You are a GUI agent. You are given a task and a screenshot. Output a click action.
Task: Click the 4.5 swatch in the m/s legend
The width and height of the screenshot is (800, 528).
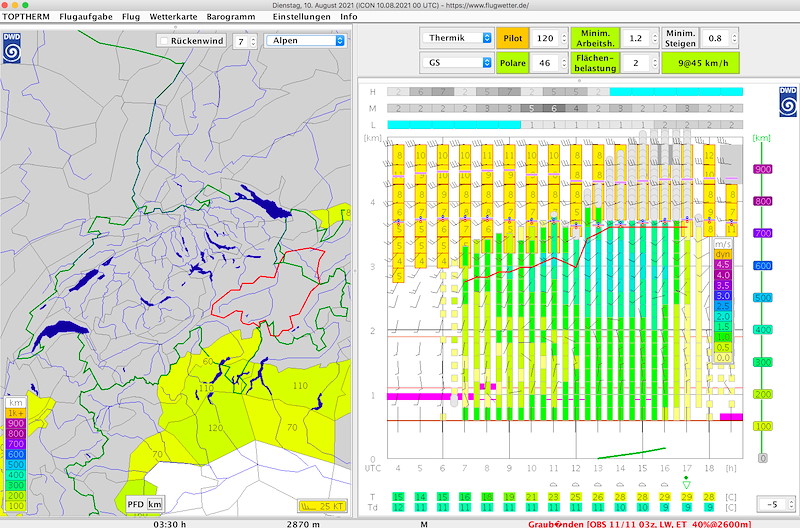click(722, 265)
